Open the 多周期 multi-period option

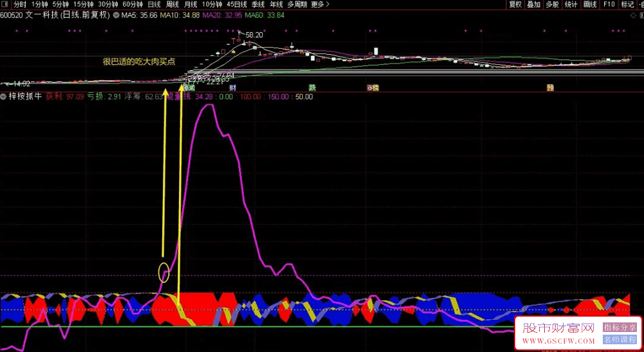click(296, 4)
